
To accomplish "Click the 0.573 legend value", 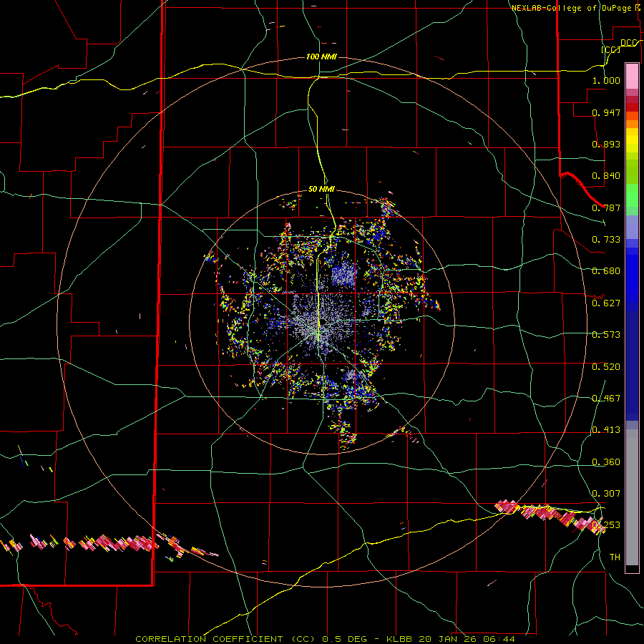I will [606, 335].
